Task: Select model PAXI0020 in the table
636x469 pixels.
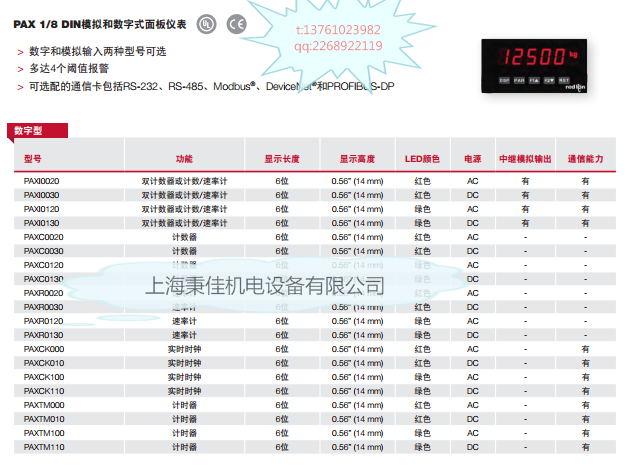Action: (41, 181)
